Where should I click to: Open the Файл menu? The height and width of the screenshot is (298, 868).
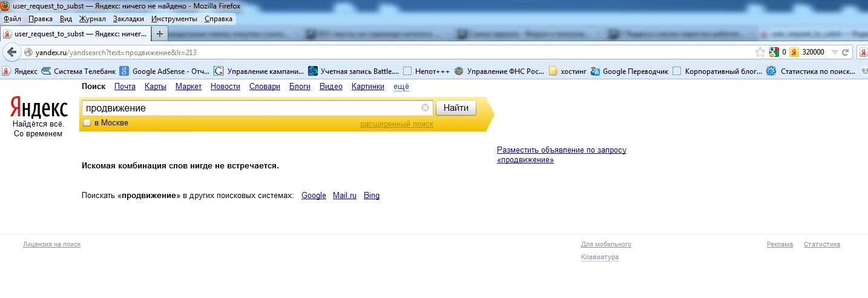coord(13,19)
